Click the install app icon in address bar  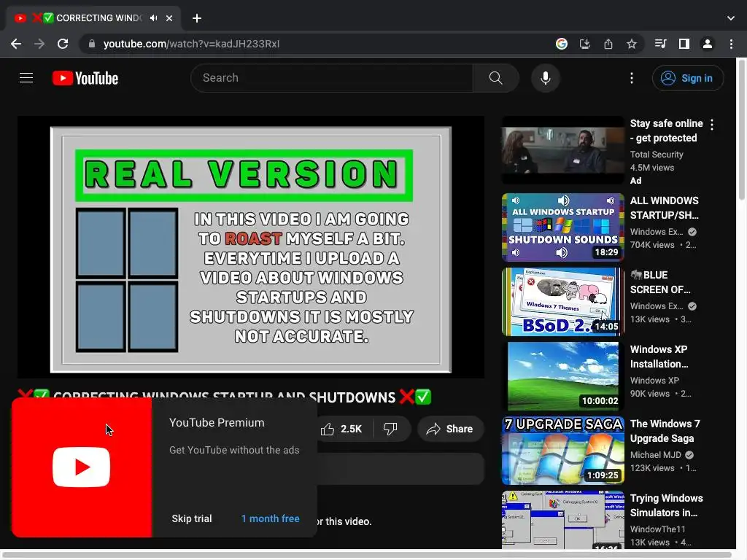click(585, 44)
